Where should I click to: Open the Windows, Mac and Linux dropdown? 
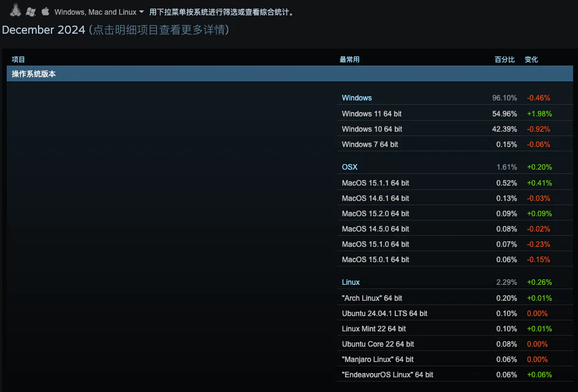[x=99, y=12]
